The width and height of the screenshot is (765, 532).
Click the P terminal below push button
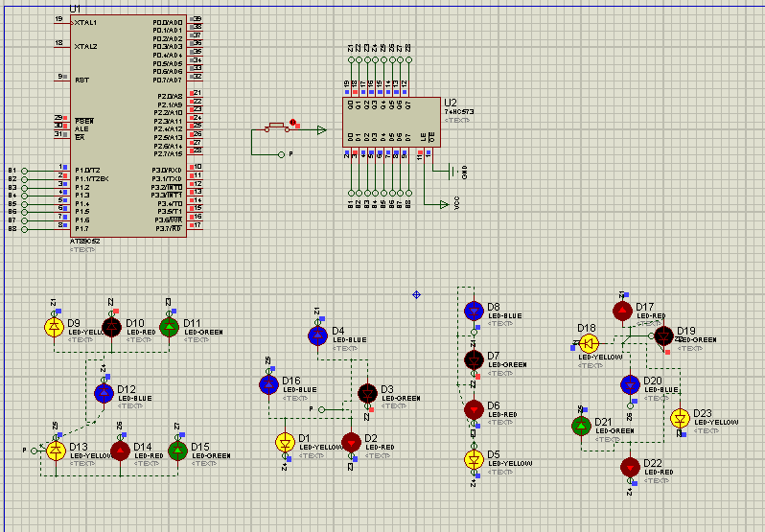(x=281, y=154)
